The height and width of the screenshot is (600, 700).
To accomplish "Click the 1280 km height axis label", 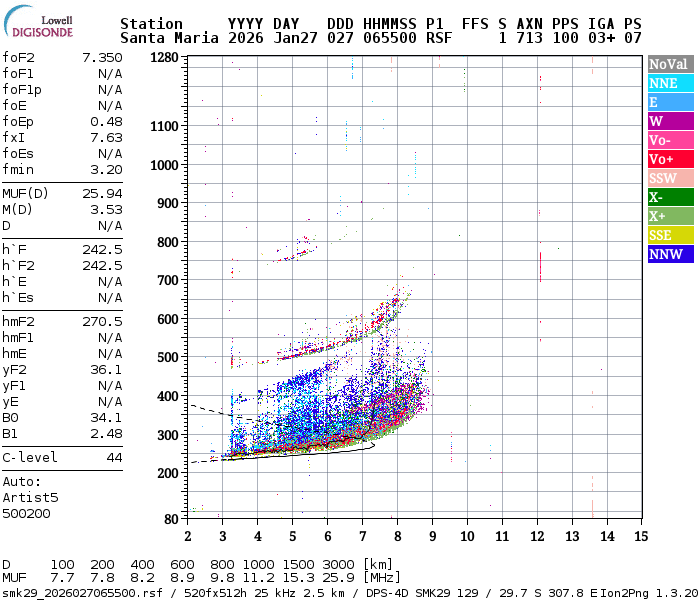I will point(162,58).
